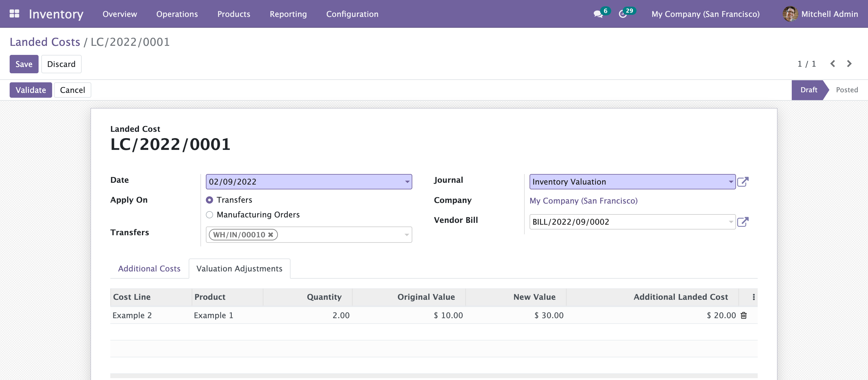Screen dimensions: 868x380
Task: Click the Journal external link icon
Action: tap(743, 182)
